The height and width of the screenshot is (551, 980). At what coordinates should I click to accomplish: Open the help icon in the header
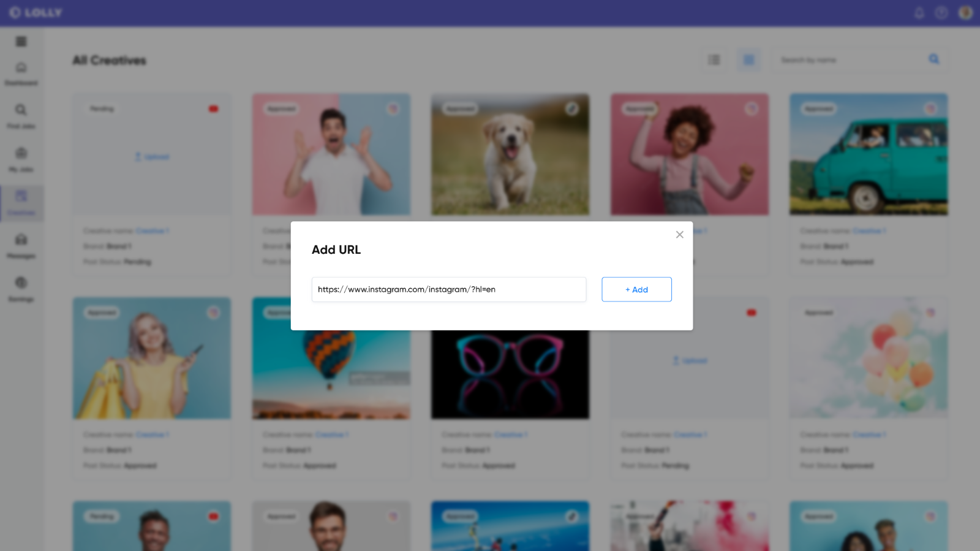[x=941, y=13]
